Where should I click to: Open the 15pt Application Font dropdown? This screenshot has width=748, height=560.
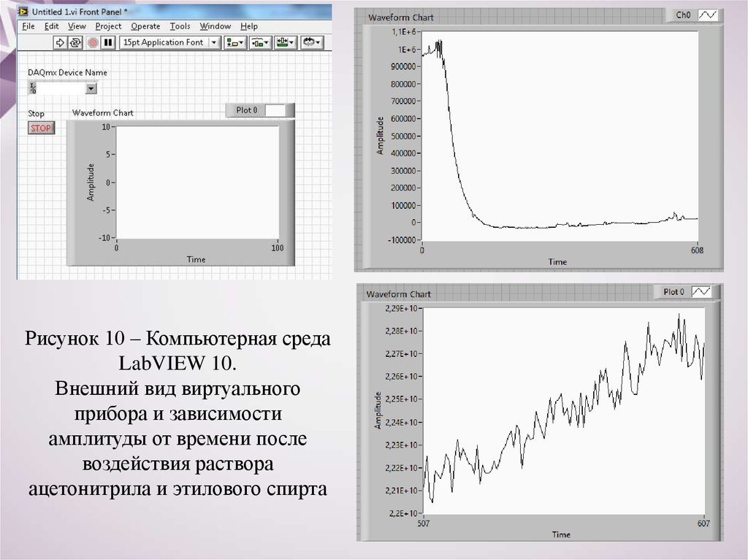pyautogui.click(x=169, y=42)
